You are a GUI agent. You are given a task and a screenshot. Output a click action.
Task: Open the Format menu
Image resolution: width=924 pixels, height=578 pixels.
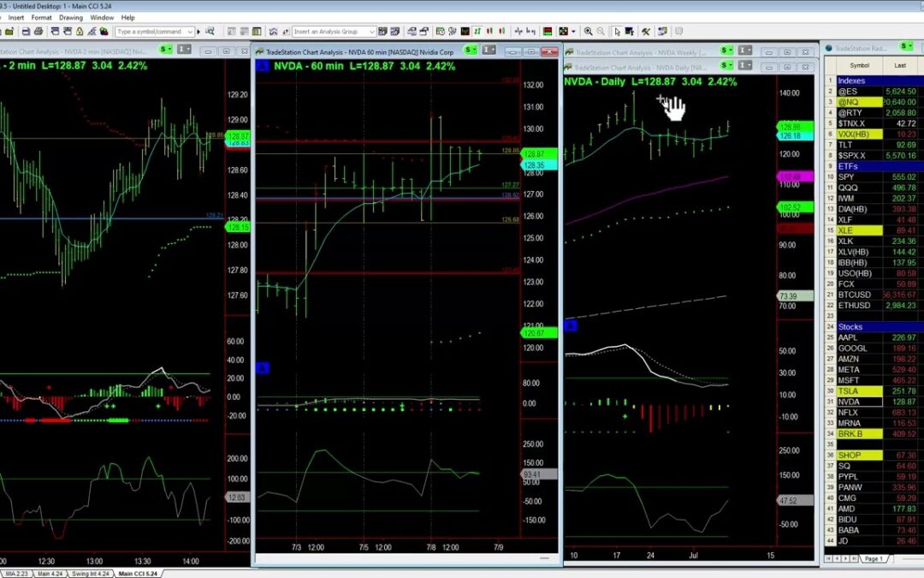(41, 18)
